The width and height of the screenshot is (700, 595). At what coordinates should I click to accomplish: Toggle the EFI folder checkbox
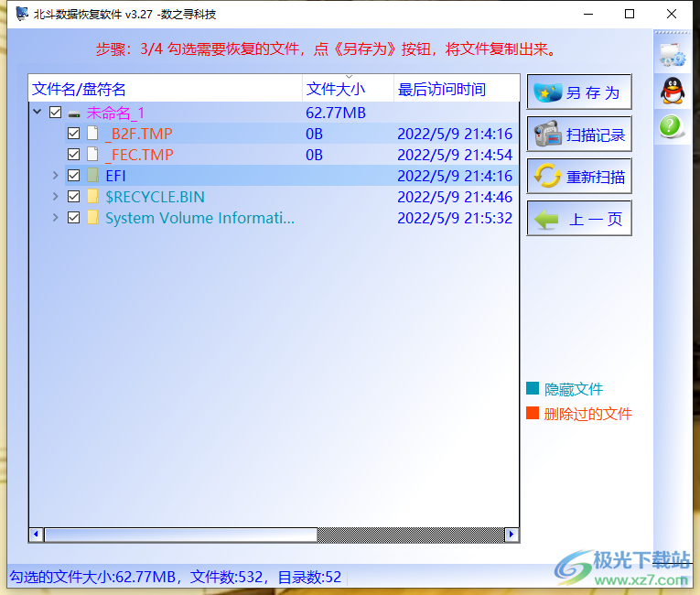(x=74, y=175)
